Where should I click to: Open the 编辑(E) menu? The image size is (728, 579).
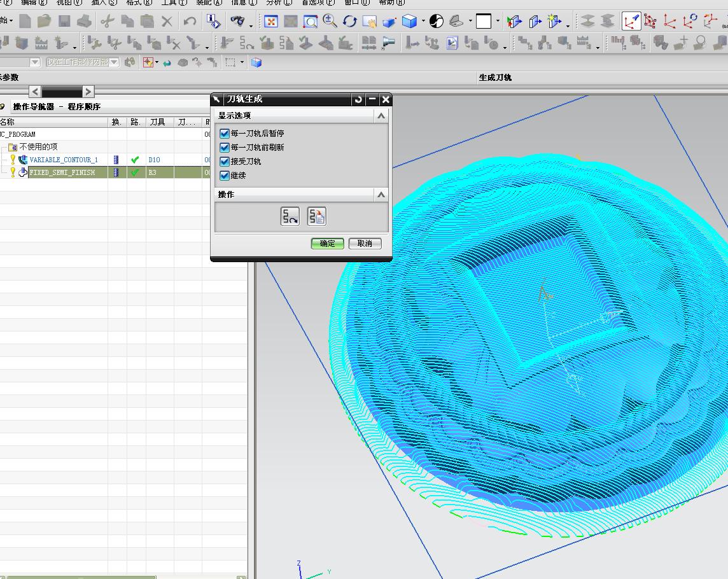pyautogui.click(x=34, y=3)
